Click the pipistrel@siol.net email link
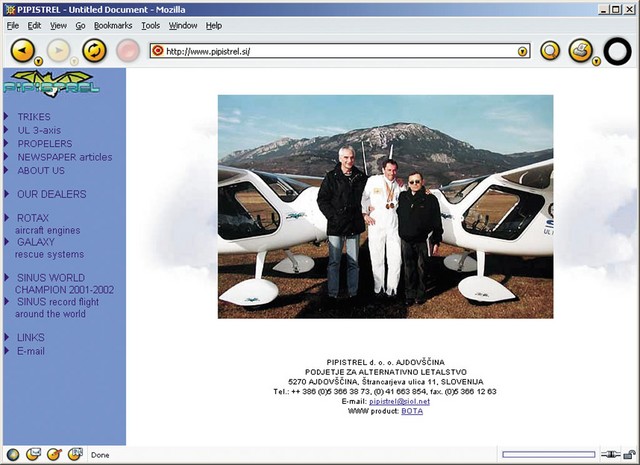Viewport: 640px width, 465px height. (399, 401)
